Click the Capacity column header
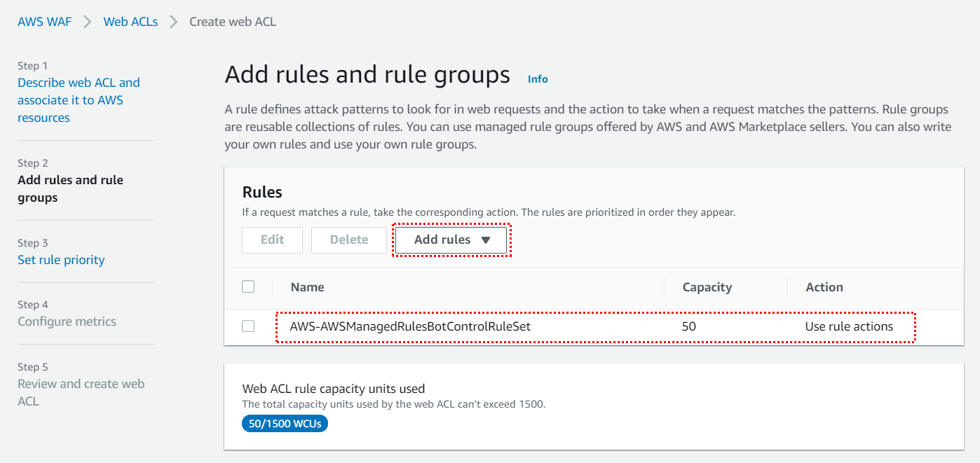 pos(707,287)
